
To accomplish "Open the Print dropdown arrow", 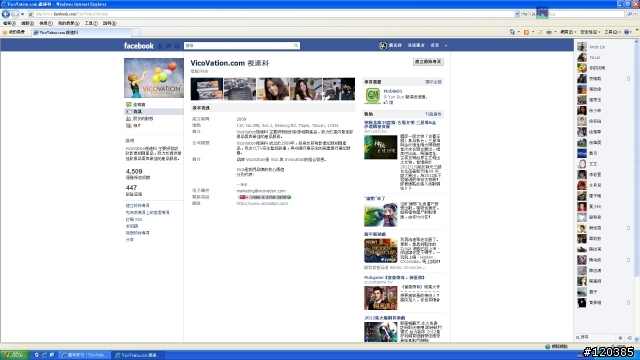I will point(555,32).
